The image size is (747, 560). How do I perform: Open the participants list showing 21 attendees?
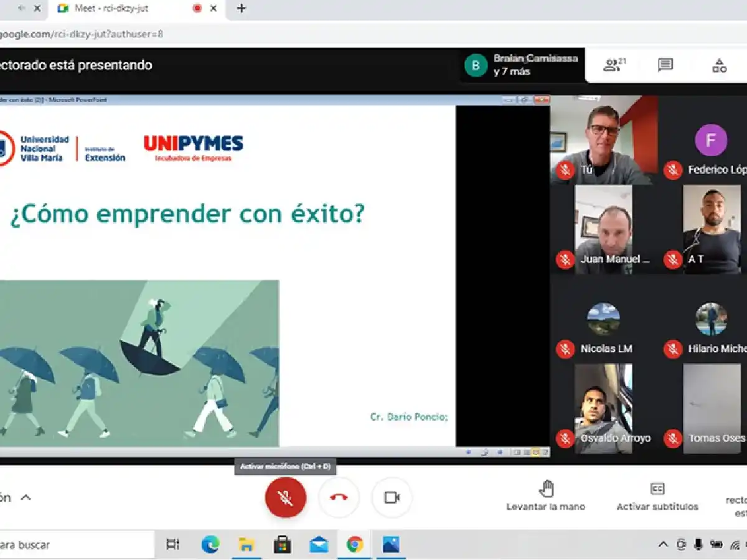612,65
